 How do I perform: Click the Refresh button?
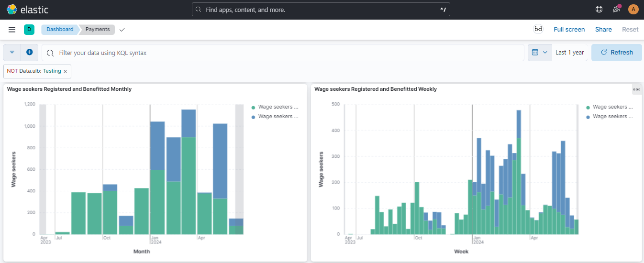(x=616, y=52)
